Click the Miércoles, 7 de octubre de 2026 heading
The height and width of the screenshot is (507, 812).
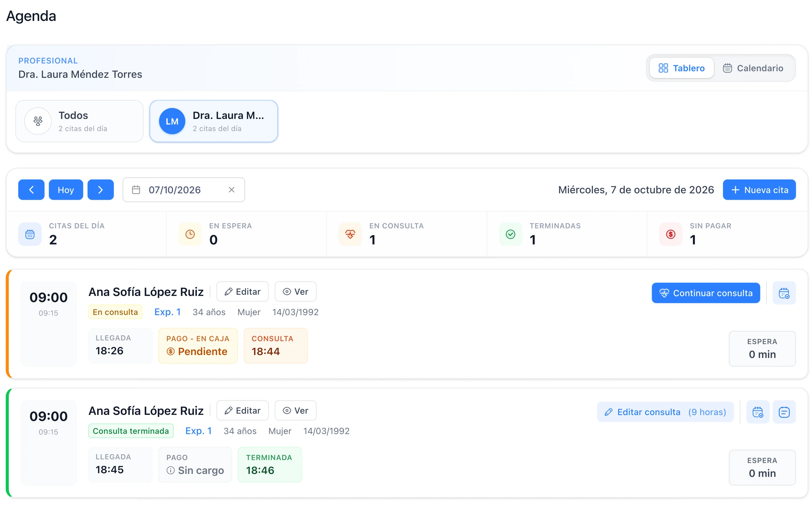click(x=636, y=190)
